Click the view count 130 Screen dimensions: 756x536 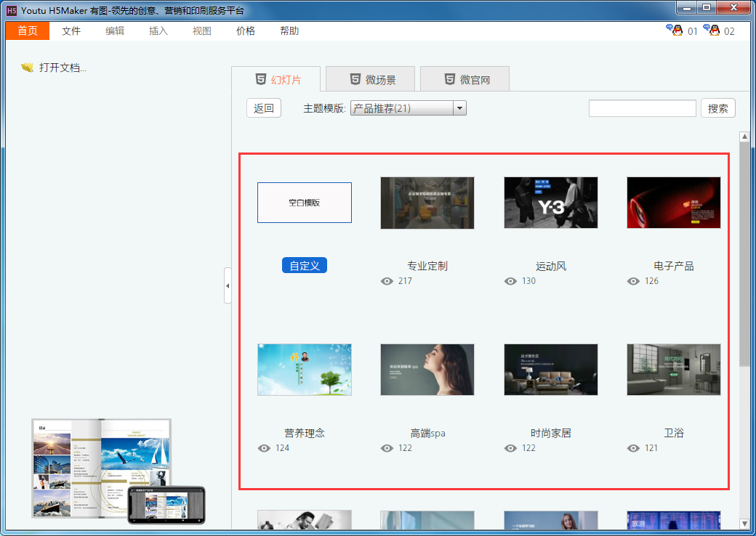coord(528,281)
